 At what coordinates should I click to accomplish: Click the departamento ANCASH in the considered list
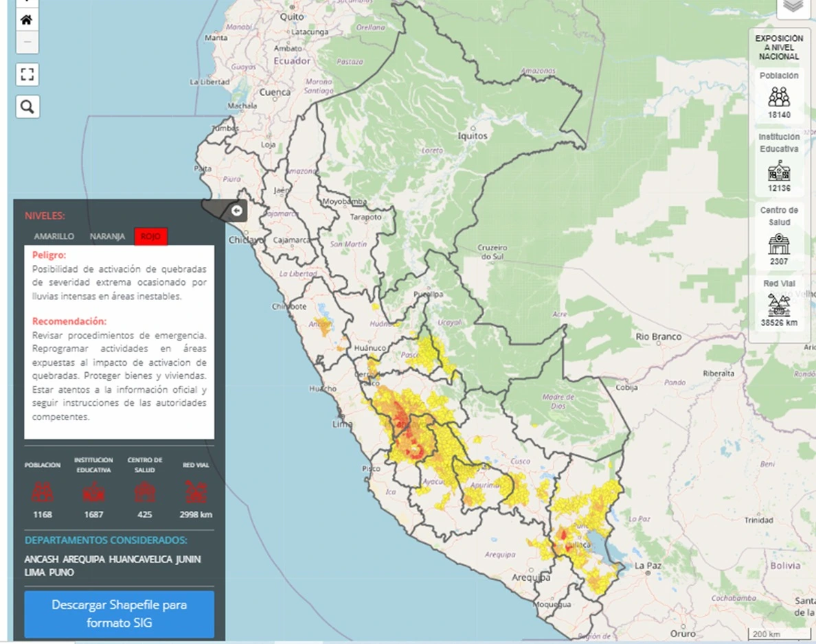point(41,560)
